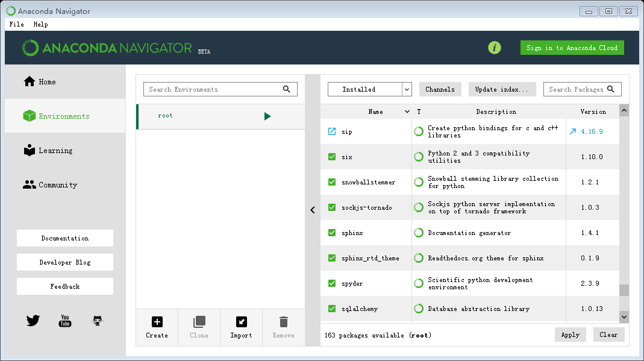Click the type circle icon in spyder row
Image resolution: width=644 pixels, height=361 pixels.
coord(419,283)
